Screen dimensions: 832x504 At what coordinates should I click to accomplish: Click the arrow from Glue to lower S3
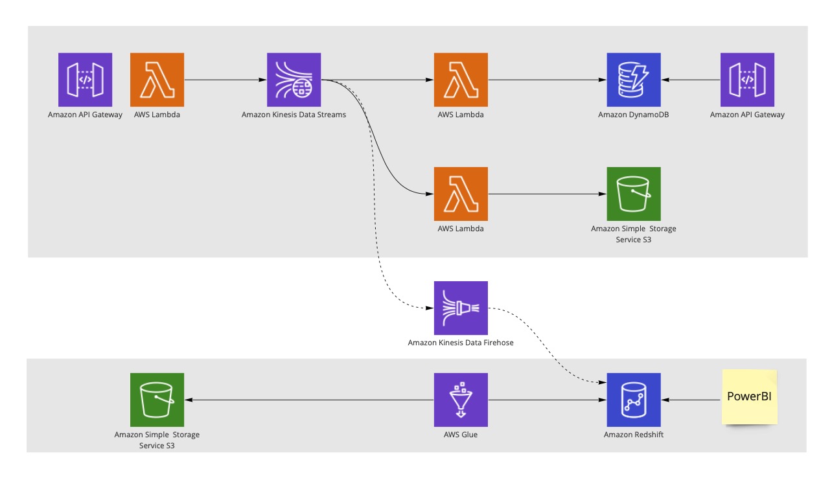(x=309, y=400)
